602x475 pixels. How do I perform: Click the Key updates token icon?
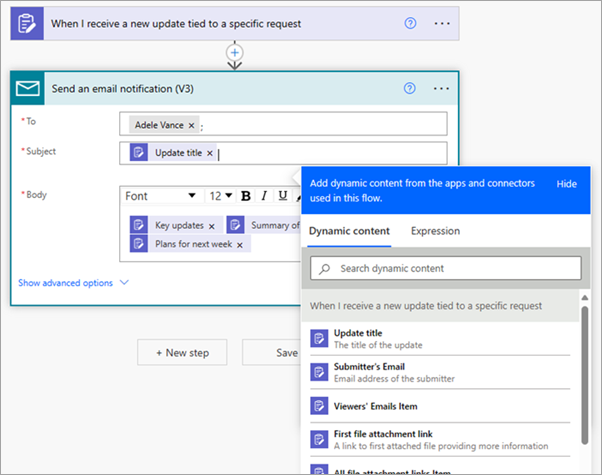(139, 225)
